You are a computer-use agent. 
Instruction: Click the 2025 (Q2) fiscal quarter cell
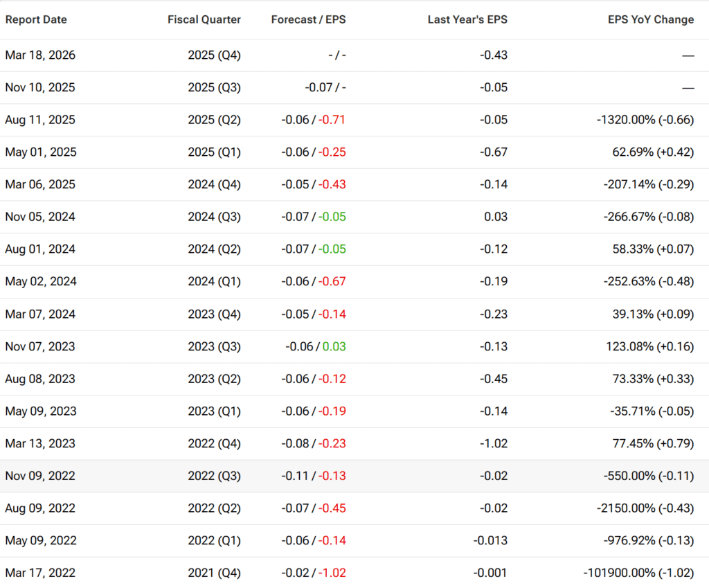pyautogui.click(x=214, y=120)
